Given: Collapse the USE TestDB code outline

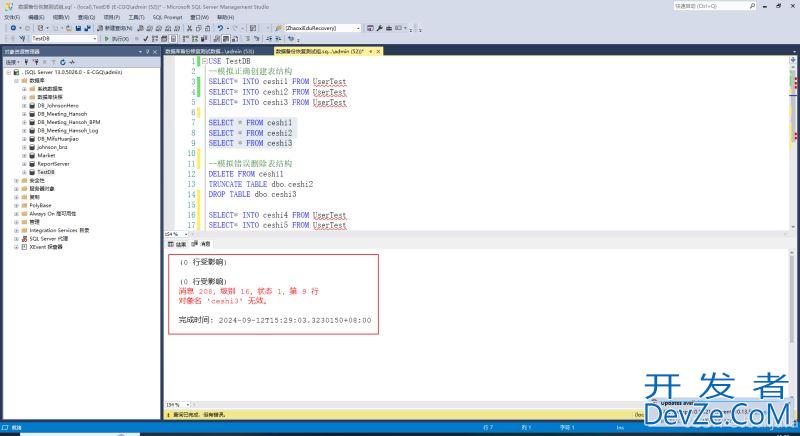Looking at the screenshot, I should [x=205, y=61].
